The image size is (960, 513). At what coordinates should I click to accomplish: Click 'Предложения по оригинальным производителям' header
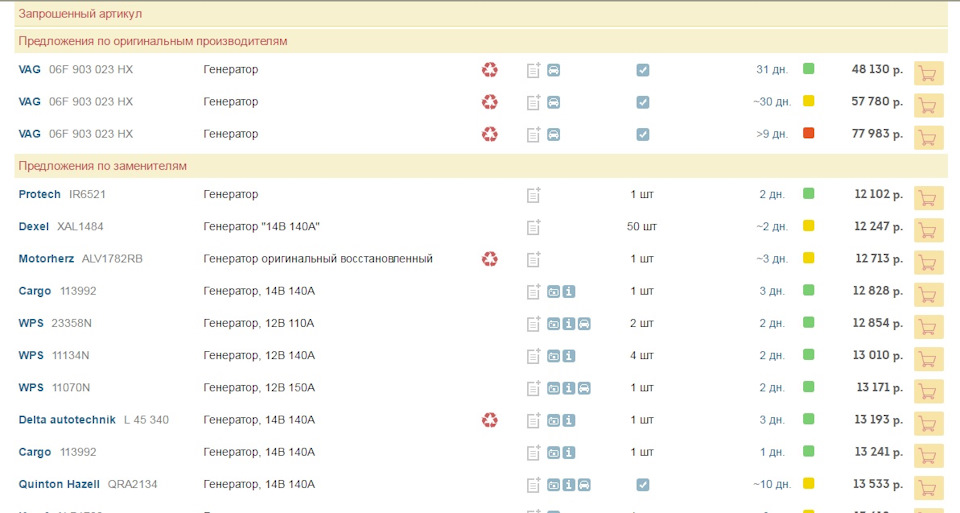click(x=481, y=41)
